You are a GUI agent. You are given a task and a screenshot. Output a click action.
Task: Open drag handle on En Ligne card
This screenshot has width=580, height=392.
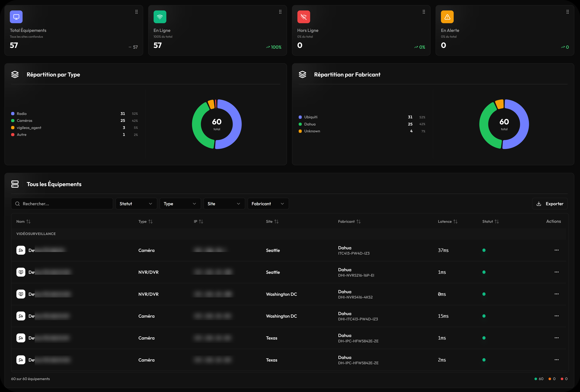click(280, 12)
